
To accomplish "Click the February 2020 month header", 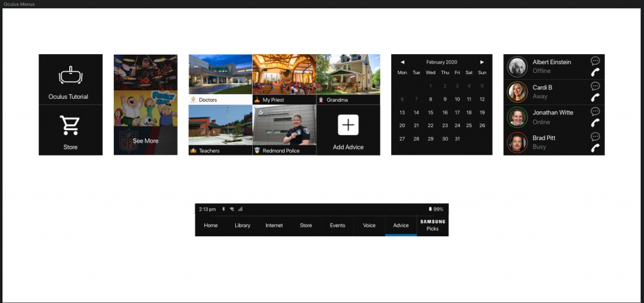I will click(x=441, y=62).
